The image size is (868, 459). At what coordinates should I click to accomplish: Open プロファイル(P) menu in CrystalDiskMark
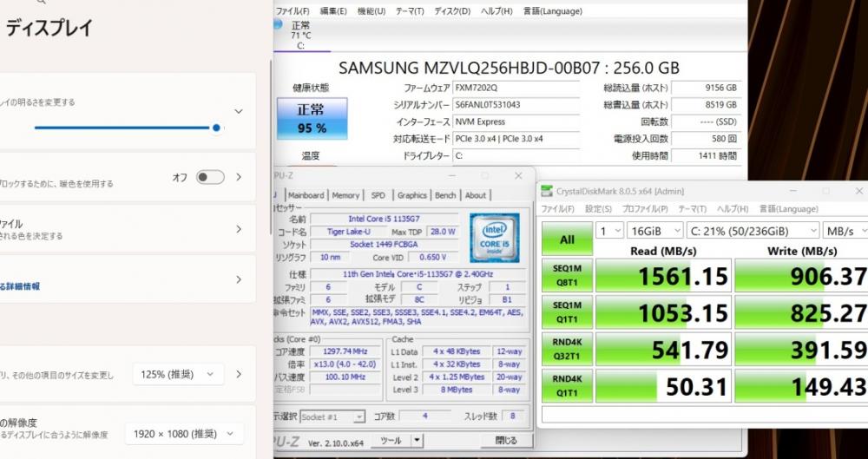[645, 209]
